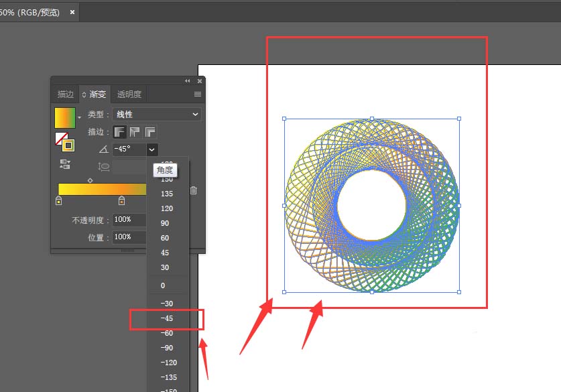The width and height of the screenshot is (561, 392).
Task: Click the angle icon beside -45°
Action: [104, 149]
